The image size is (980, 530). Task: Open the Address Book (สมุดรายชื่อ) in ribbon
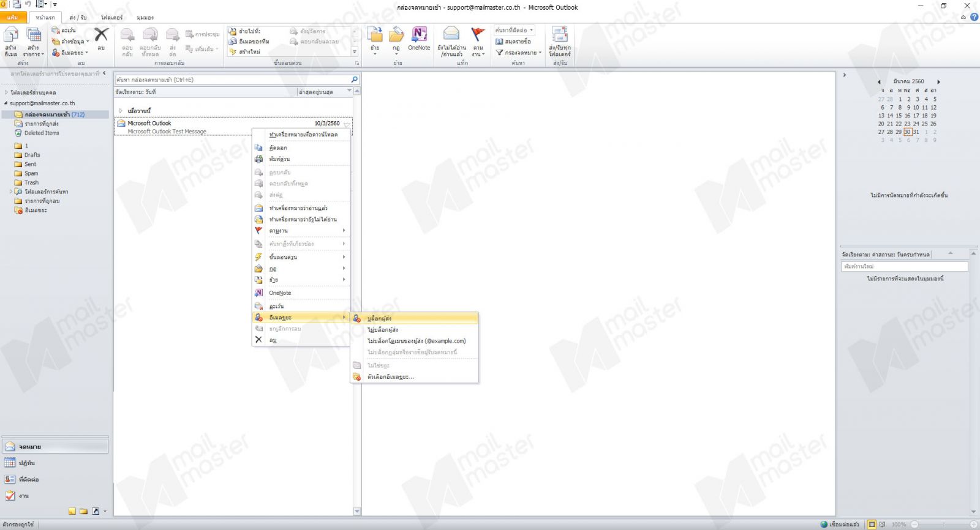coord(513,41)
